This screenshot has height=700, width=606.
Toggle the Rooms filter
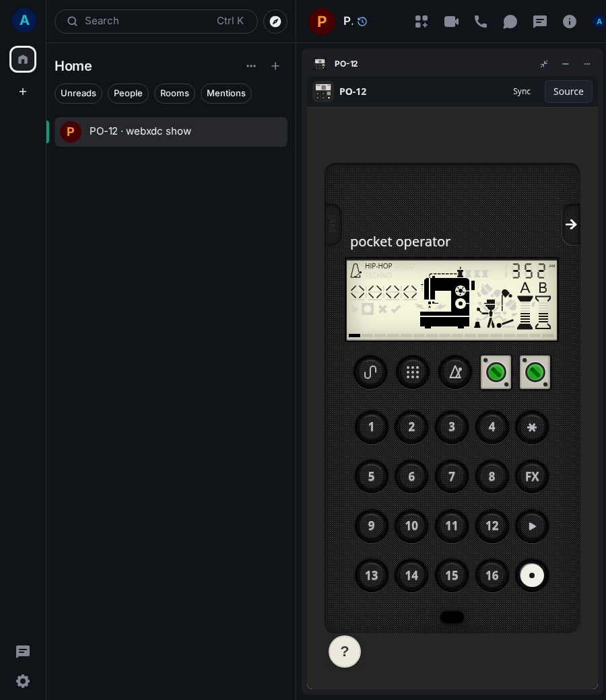(174, 94)
